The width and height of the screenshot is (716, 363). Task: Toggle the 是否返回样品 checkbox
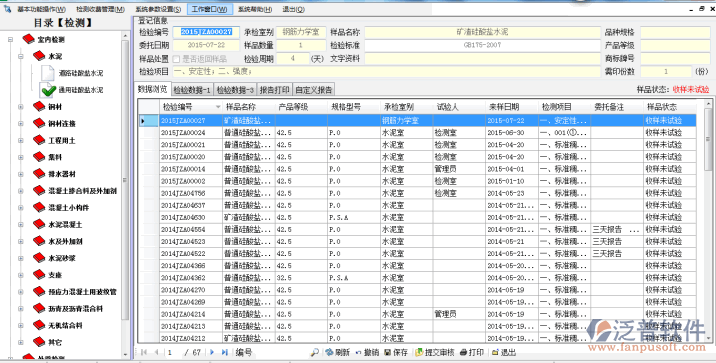pos(176,59)
